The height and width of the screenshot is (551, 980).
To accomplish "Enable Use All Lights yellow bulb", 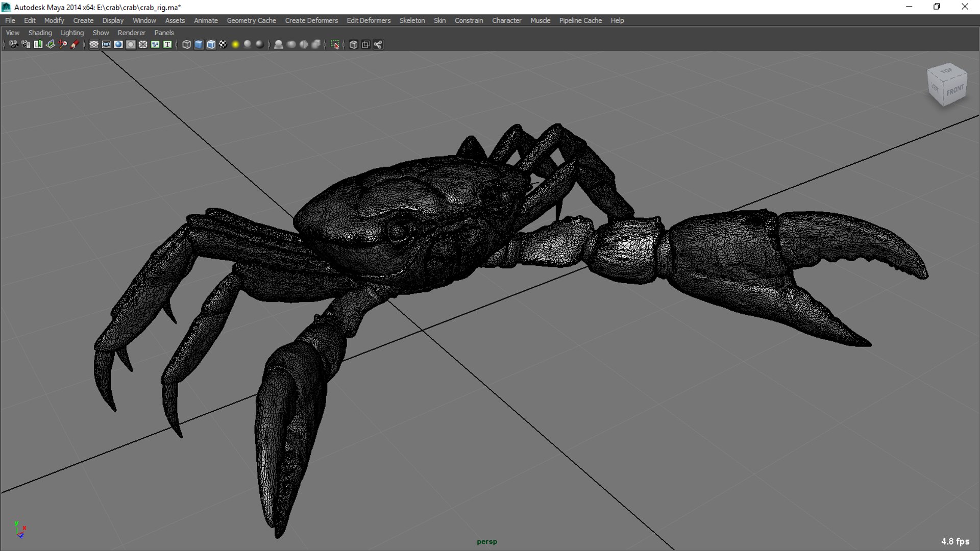I will (x=235, y=44).
